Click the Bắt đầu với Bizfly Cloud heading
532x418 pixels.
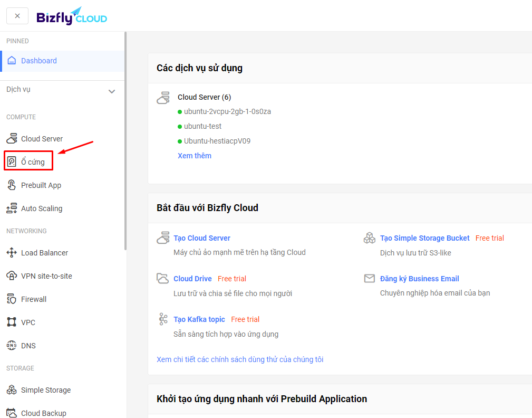tap(207, 207)
